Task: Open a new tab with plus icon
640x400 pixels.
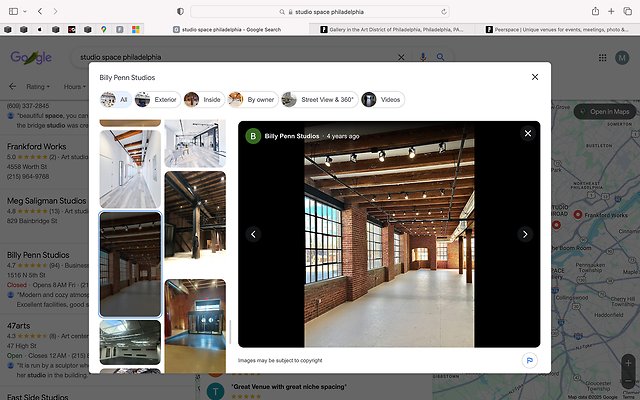Action: [613, 10]
